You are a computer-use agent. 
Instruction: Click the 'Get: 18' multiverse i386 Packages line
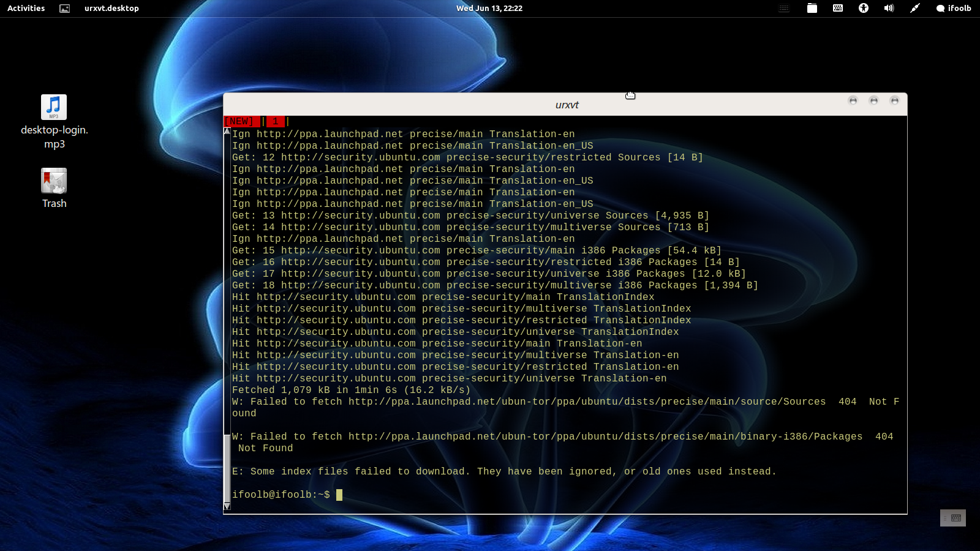point(495,285)
